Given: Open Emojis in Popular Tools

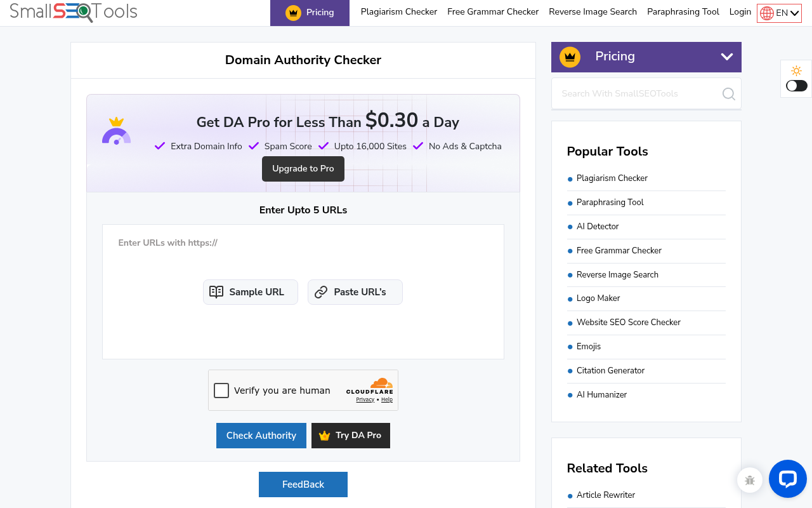Looking at the screenshot, I should [x=589, y=347].
